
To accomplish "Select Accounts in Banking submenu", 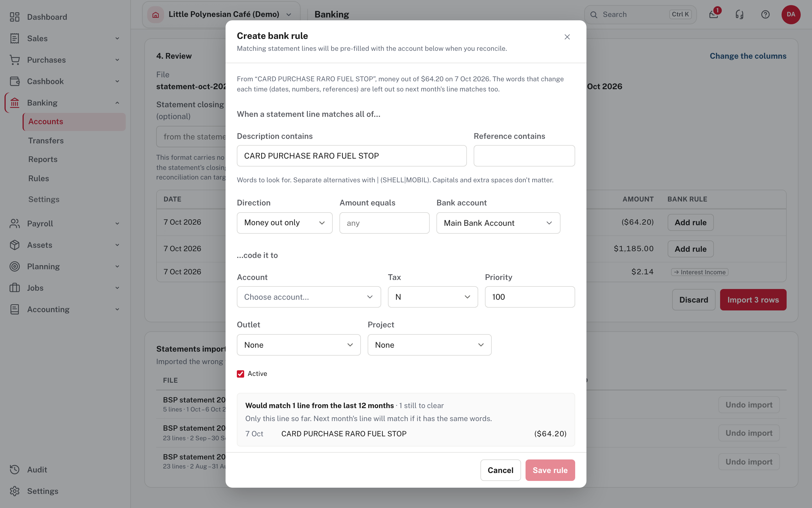I will tap(74, 122).
